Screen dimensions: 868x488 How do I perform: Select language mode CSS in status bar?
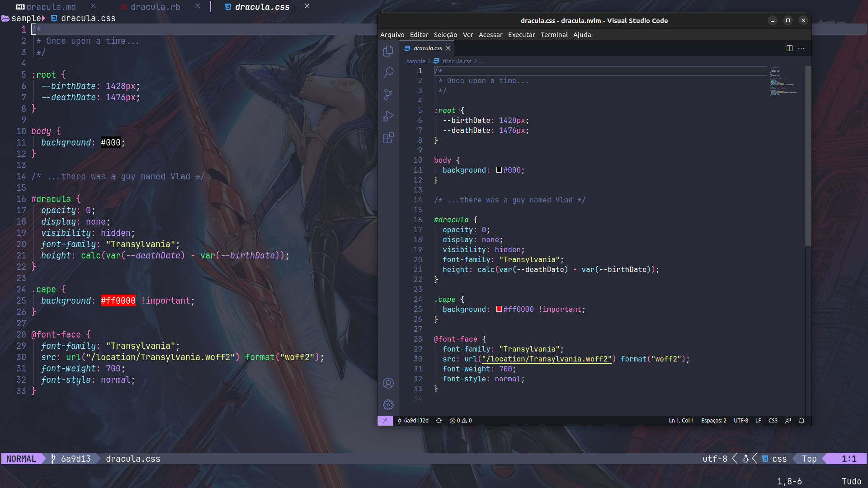coord(773,421)
